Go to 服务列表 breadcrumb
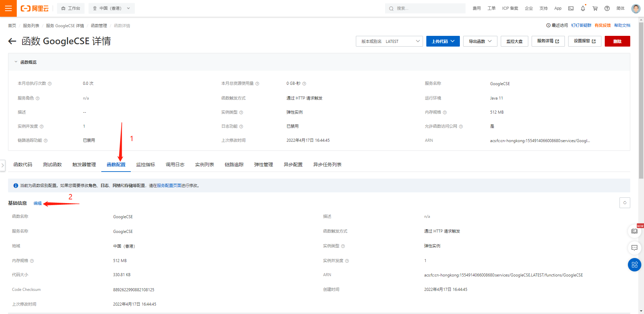Viewport: 644px width, 314px height. 31,26
